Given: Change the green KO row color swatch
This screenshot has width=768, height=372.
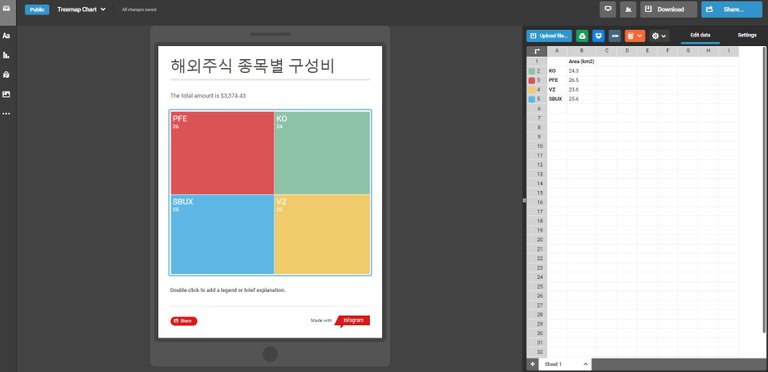Looking at the screenshot, I should pyautogui.click(x=532, y=71).
